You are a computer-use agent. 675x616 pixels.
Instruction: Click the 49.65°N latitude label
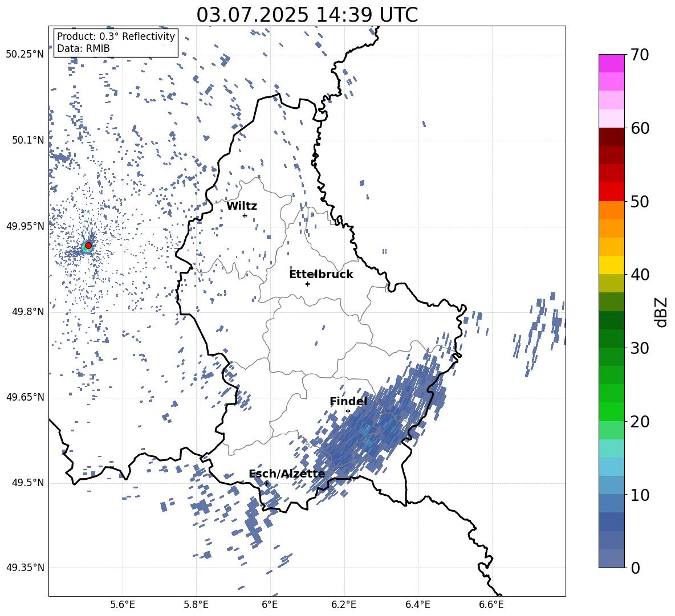(x=25, y=397)
